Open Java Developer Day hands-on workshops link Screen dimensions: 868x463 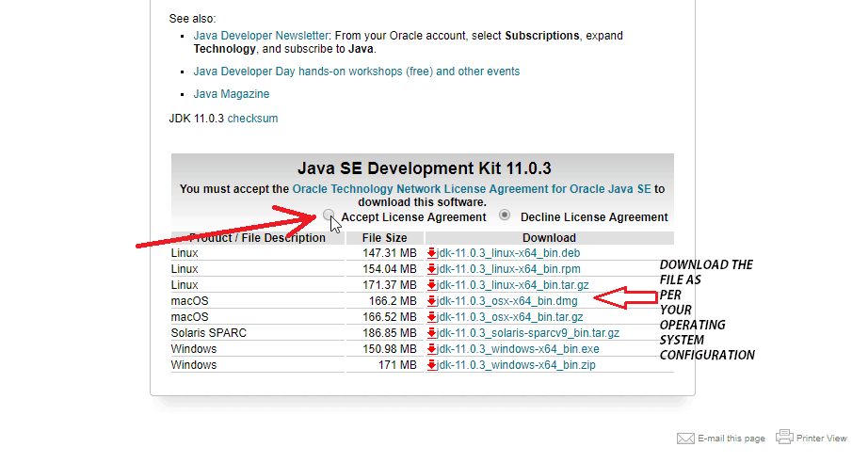click(x=356, y=72)
